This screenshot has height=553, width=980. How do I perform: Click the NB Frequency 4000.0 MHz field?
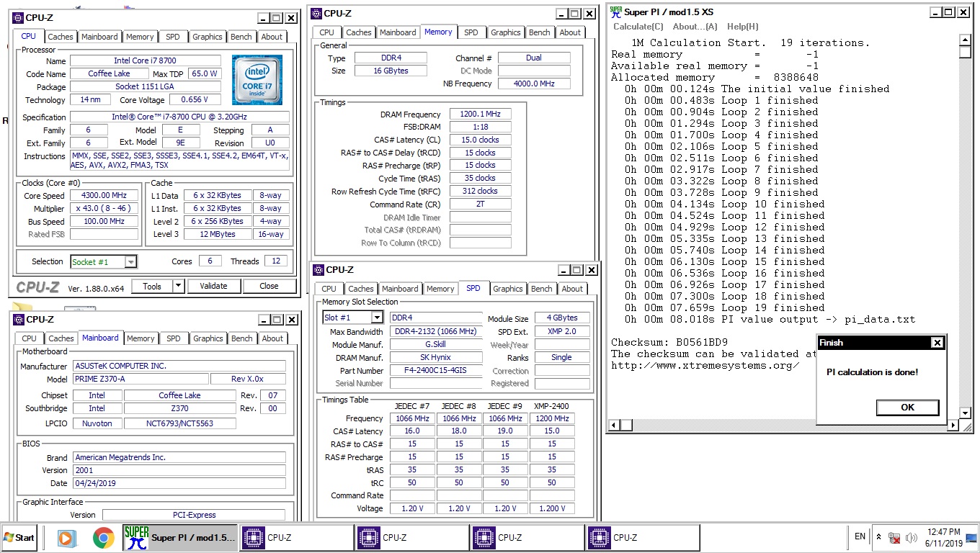[533, 84]
